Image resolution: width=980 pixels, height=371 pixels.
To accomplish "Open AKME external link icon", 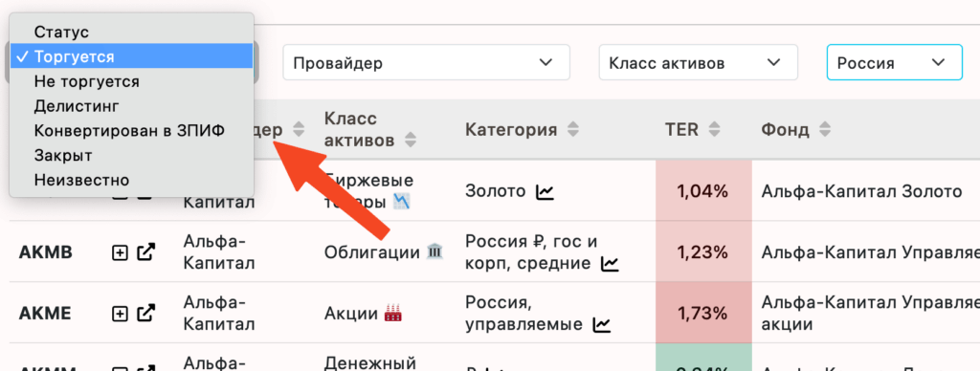I will pos(145,313).
